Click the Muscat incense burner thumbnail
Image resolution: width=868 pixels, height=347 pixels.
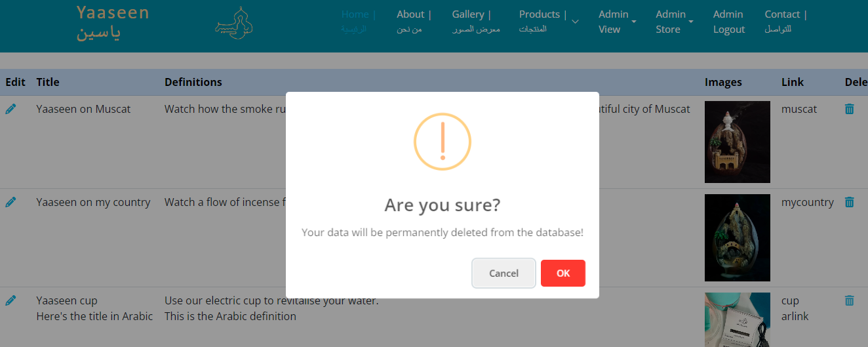(737, 142)
